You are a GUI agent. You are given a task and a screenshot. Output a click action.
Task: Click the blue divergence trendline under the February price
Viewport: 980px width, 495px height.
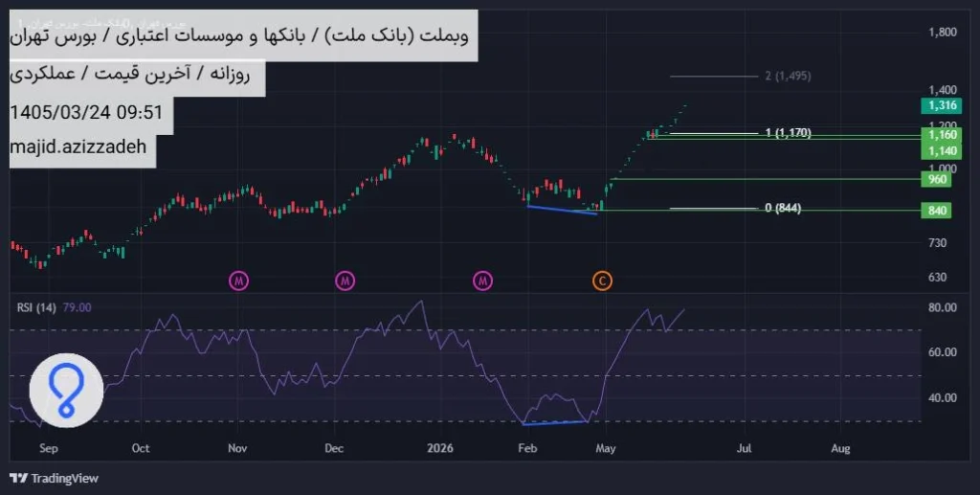click(563, 210)
